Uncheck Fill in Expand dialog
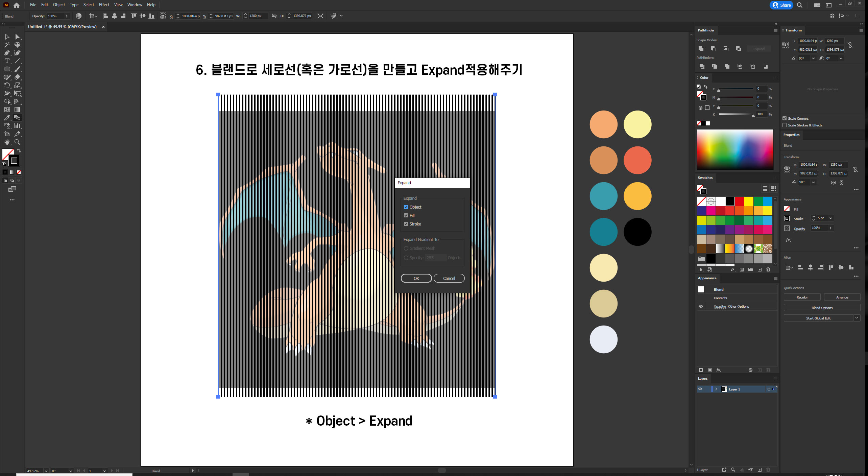This screenshot has width=868, height=476. tap(406, 215)
